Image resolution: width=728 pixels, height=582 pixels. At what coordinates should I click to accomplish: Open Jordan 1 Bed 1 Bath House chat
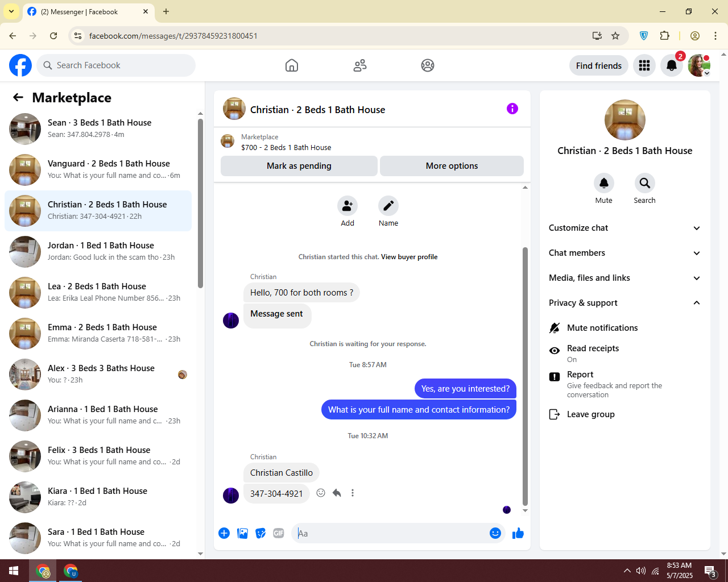click(x=98, y=252)
